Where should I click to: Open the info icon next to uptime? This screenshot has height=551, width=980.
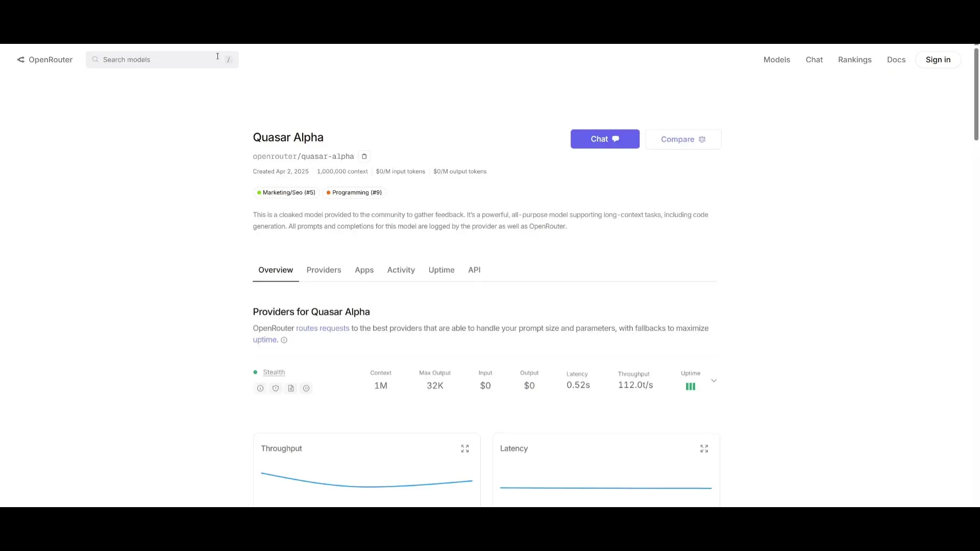coord(284,340)
